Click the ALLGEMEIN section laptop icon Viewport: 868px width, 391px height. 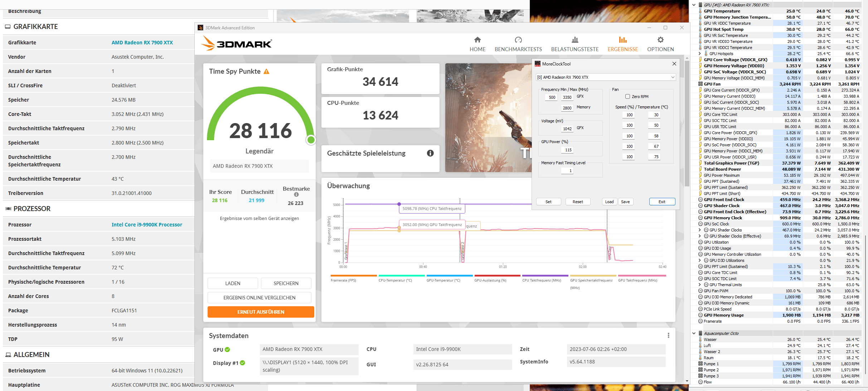click(8, 355)
